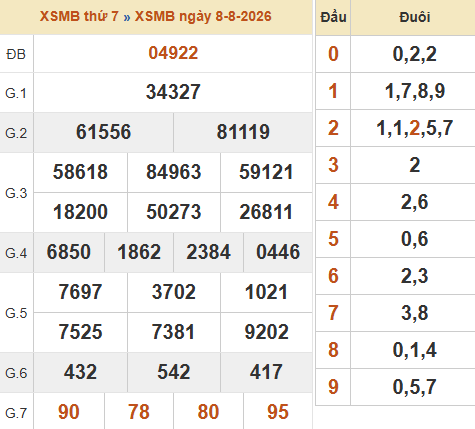This screenshot has width=475, height=429.
Task: Select head digit 9 row label
Action: coord(333,387)
